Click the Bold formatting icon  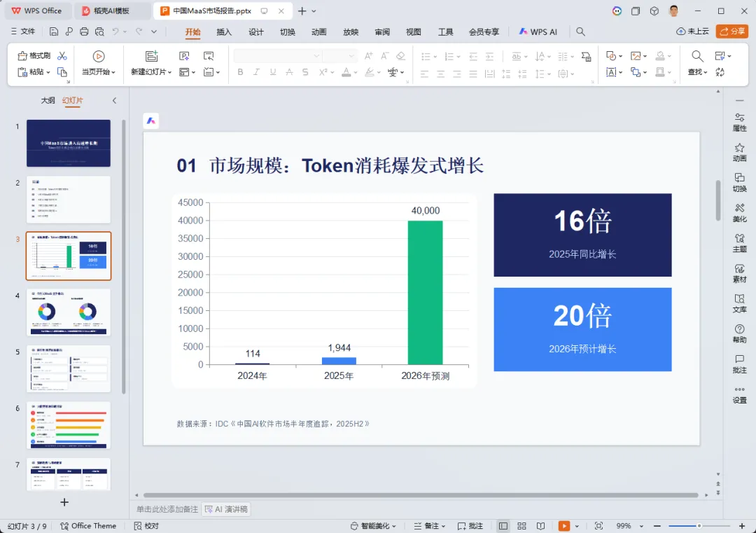[x=240, y=72]
